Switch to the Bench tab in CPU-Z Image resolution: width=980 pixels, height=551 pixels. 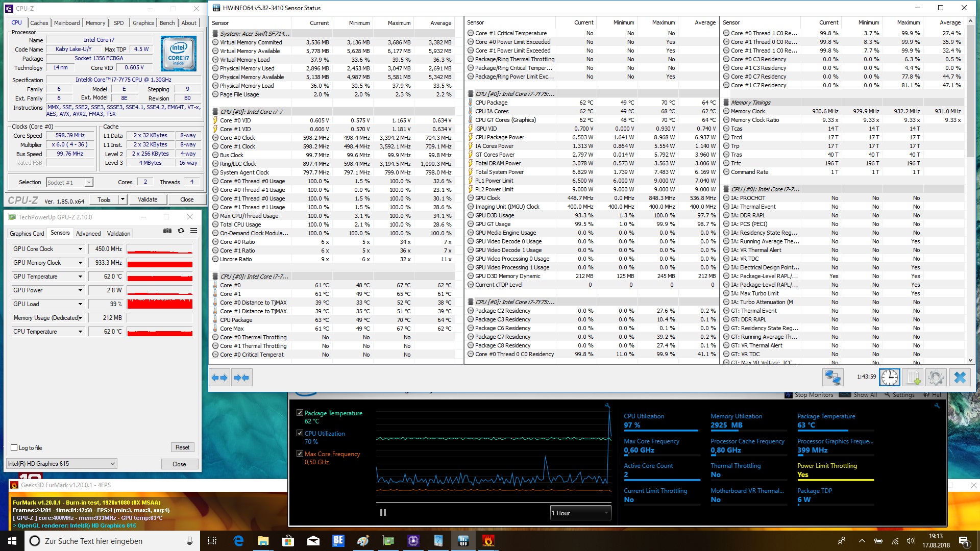[167, 23]
